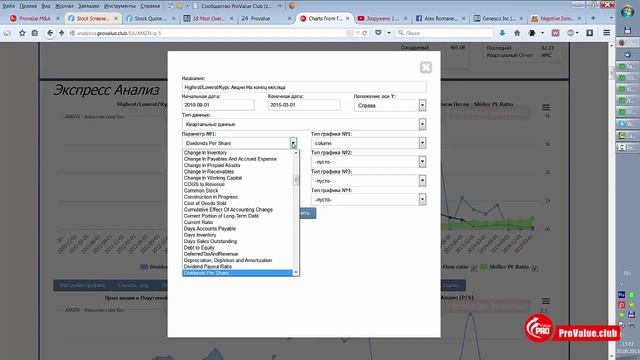Go back with the browser back arrow

50,33
